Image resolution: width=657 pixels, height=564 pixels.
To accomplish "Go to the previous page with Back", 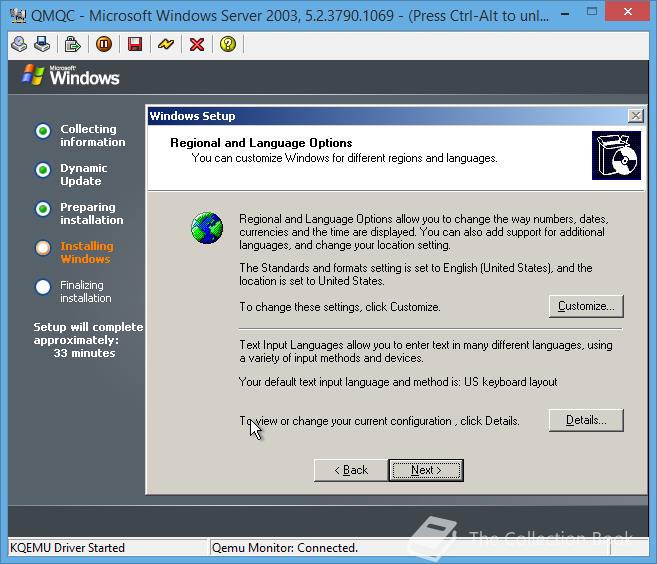I will click(351, 470).
